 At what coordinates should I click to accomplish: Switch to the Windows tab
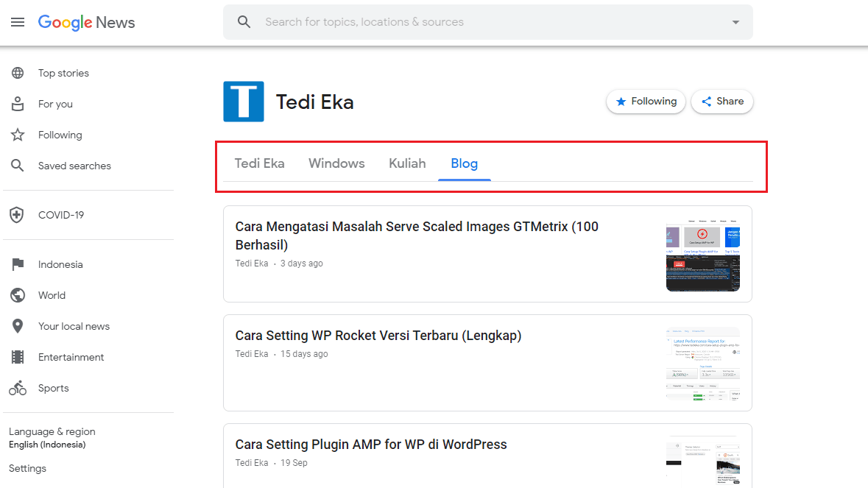(x=336, y=163)
